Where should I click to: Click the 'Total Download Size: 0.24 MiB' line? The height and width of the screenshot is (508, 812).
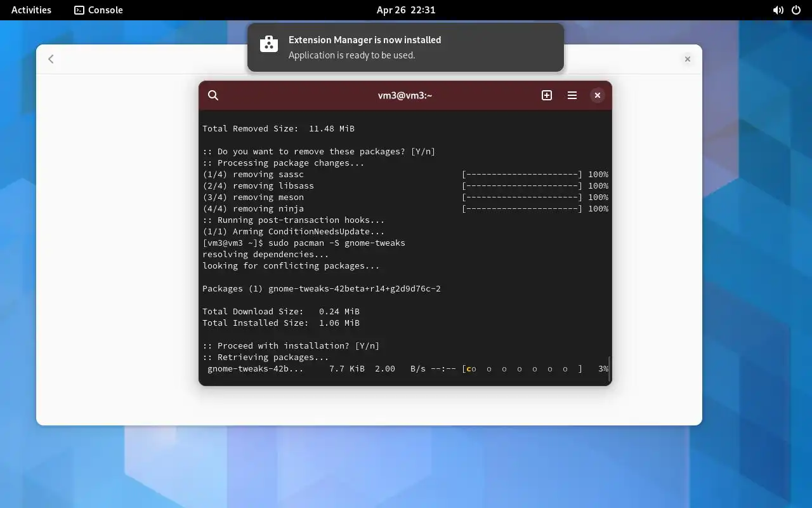pos(281,312)
